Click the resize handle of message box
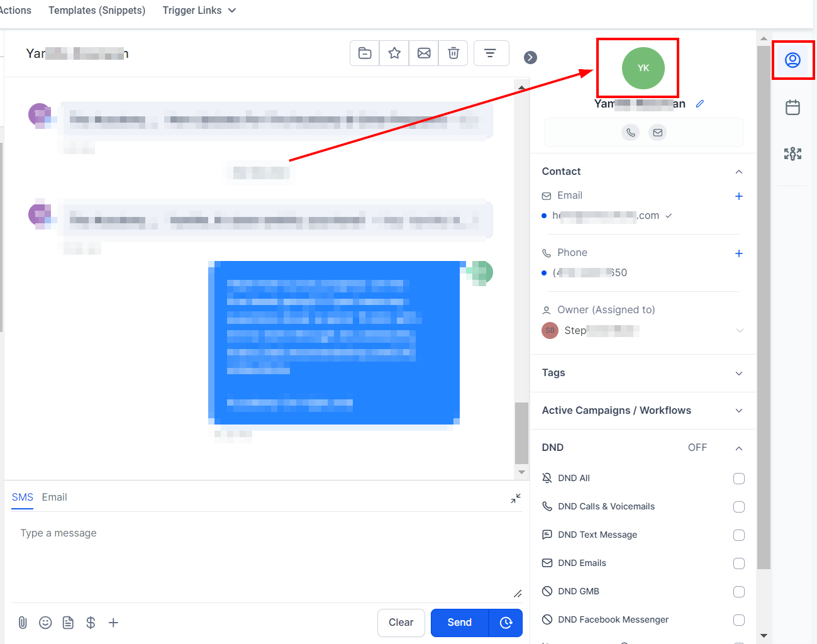Image resolution: width=817 pixels, height=644 pixels. pyautogui.click(x=518, y=593)
